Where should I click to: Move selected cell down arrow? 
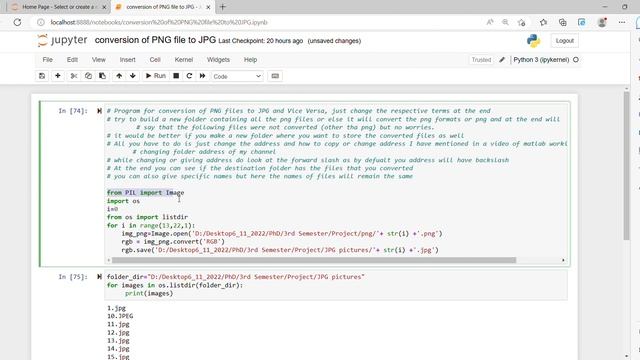coord(133,76)
